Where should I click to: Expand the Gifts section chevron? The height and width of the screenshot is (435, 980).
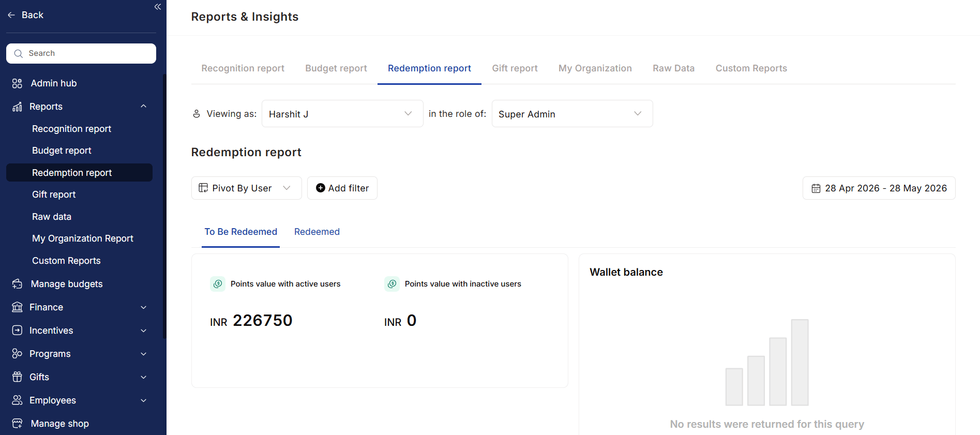click(x=144, y=377)
